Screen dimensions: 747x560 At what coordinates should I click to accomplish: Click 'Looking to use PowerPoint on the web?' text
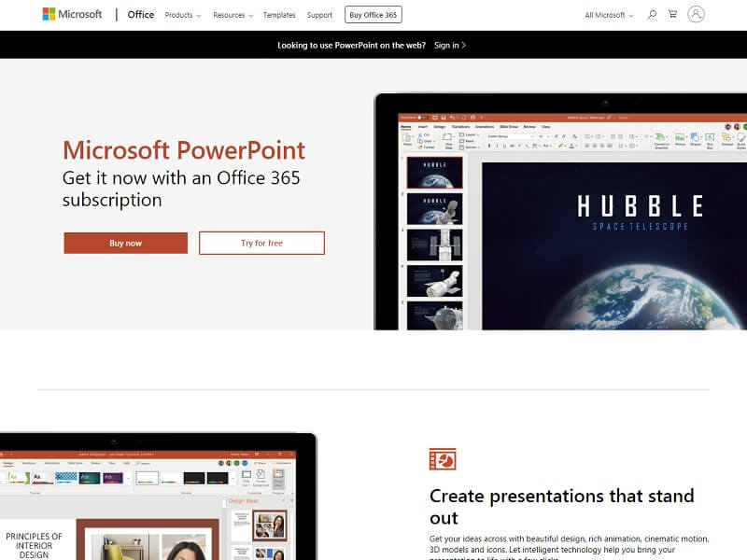352,45
